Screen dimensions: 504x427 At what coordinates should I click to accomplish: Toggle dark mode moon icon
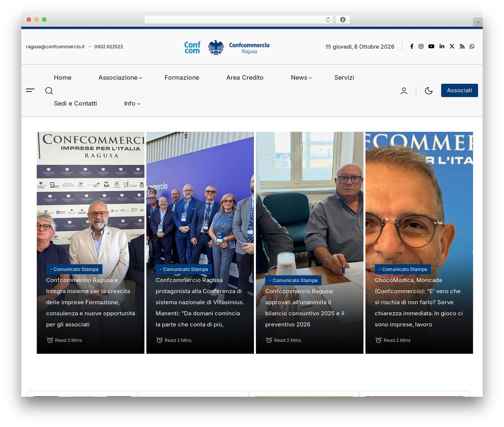click(429, 91)
